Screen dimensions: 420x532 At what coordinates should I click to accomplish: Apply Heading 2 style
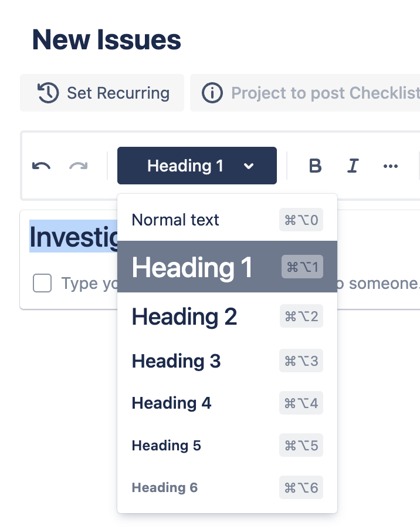184,316
